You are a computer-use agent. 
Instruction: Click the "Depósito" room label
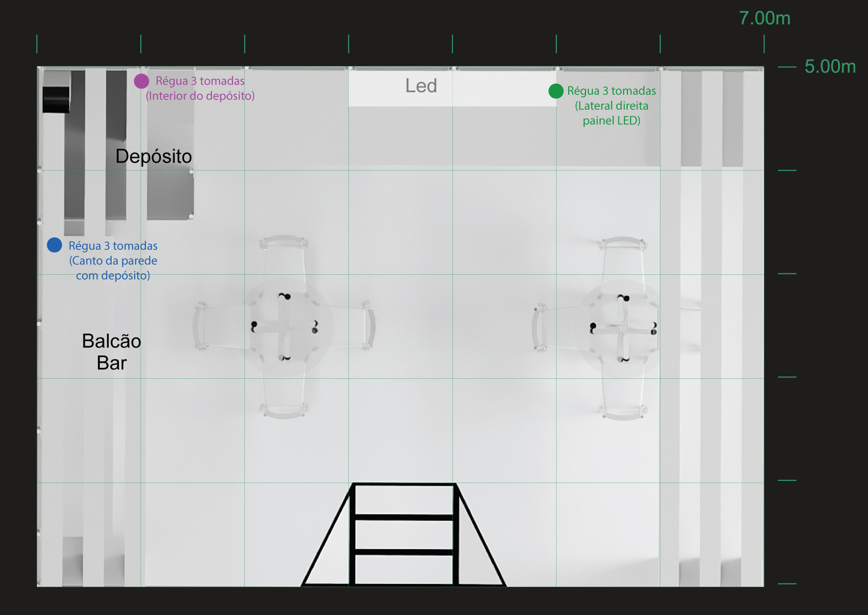pyautogui.click(x=153, y=156)
